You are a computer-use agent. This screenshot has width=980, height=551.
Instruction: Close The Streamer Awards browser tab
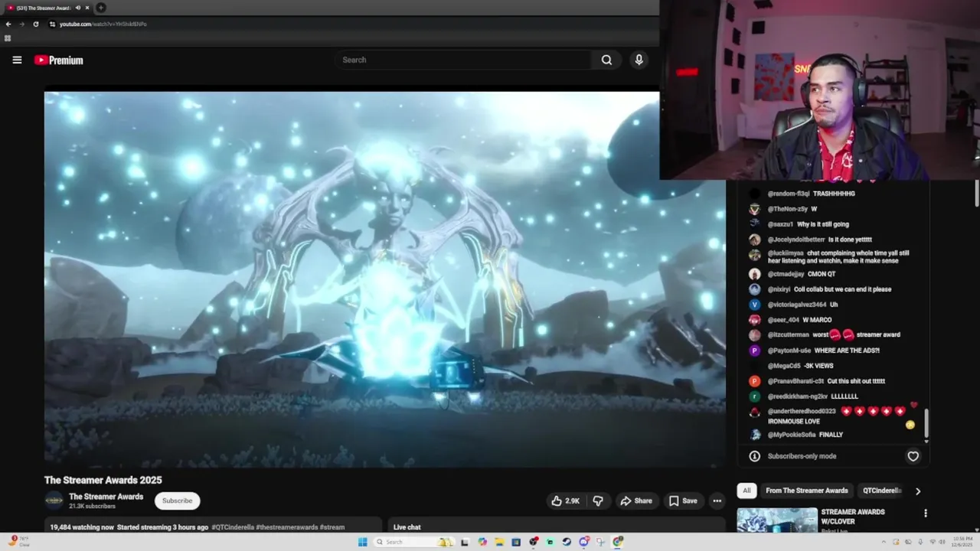[x=87, y=8]
